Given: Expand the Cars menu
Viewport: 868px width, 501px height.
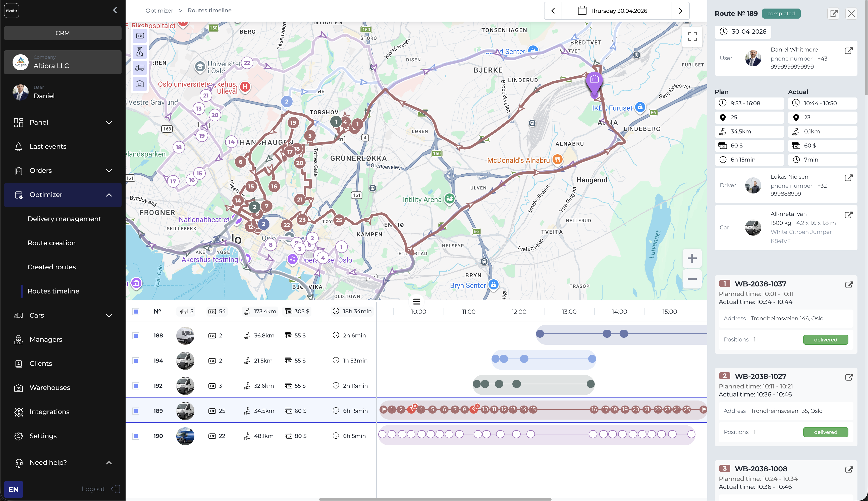Looking at the screenshot, I should click(x=63, y=315).
